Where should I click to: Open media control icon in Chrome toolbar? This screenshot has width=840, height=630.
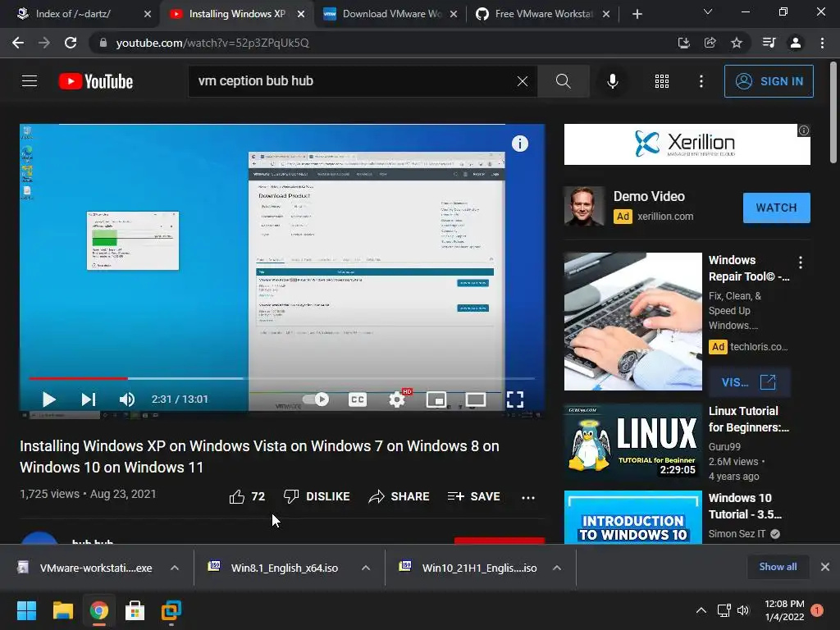769,43
